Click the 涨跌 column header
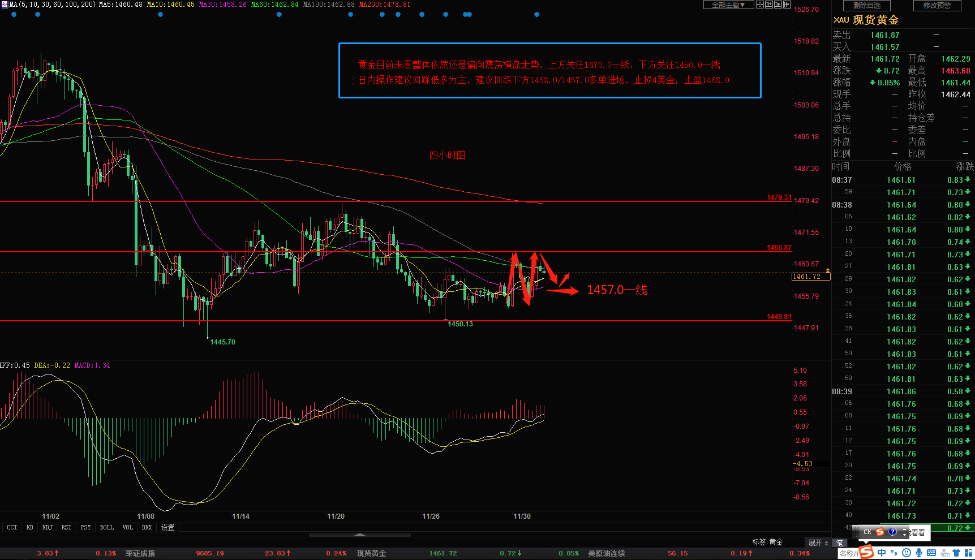975x560 pixels. tap(965, 166)
